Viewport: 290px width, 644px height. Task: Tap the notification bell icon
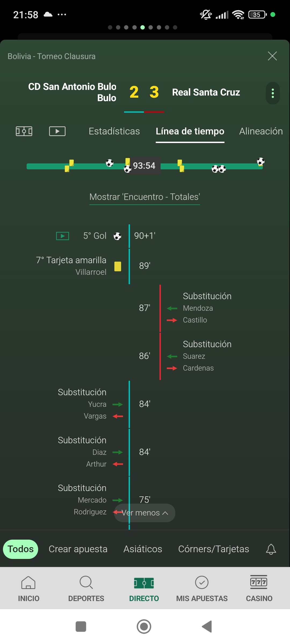(x=271, y=549)
